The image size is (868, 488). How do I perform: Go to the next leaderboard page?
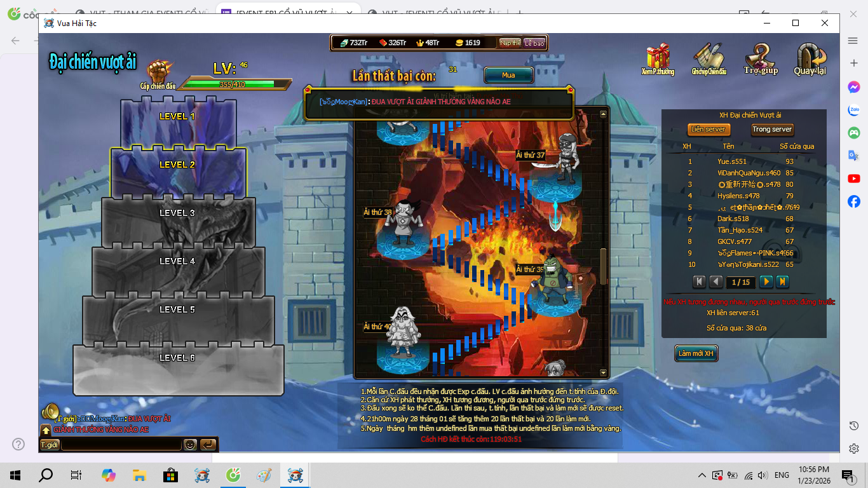[x=766, y=281]
